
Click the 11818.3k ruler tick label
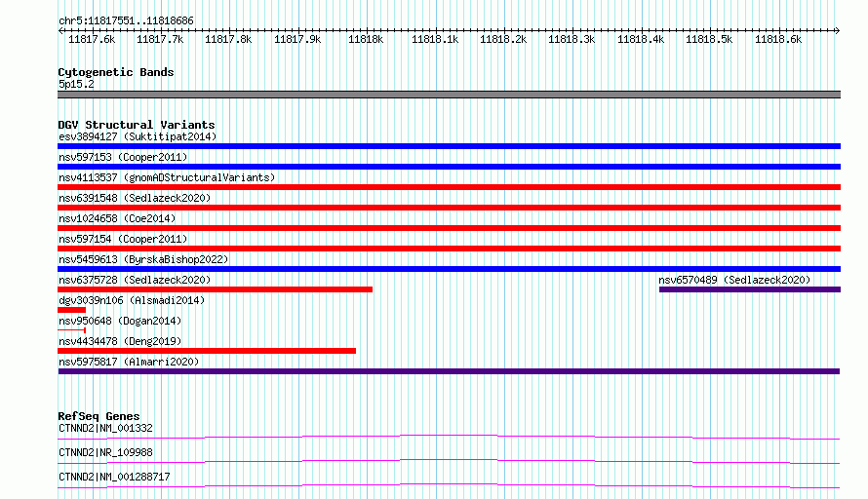tap(572, 40)
